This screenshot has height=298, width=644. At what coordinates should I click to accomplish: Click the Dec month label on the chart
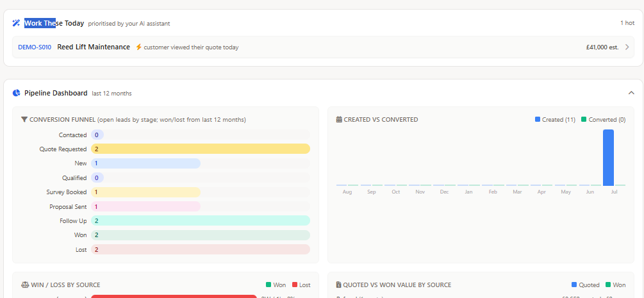(445, 192)
